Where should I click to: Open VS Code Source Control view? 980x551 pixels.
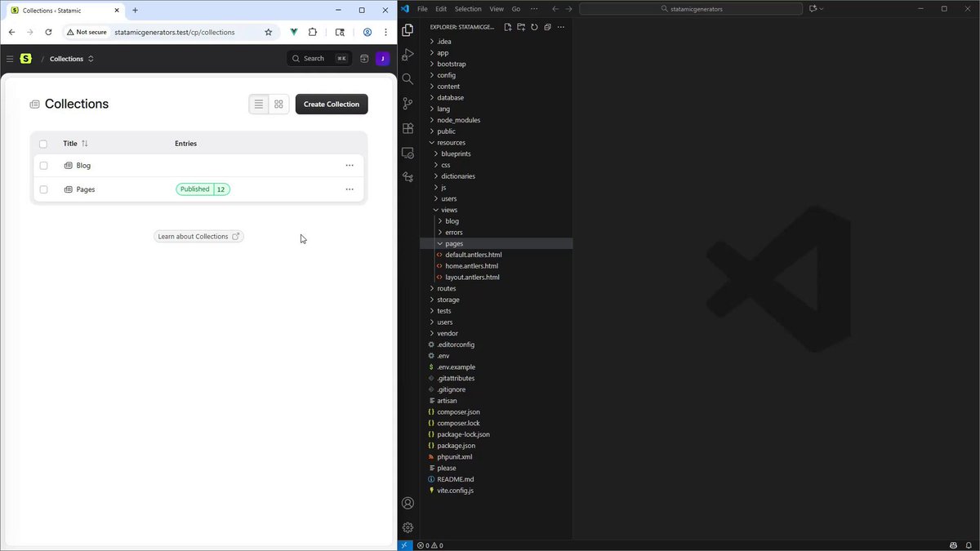408,104
